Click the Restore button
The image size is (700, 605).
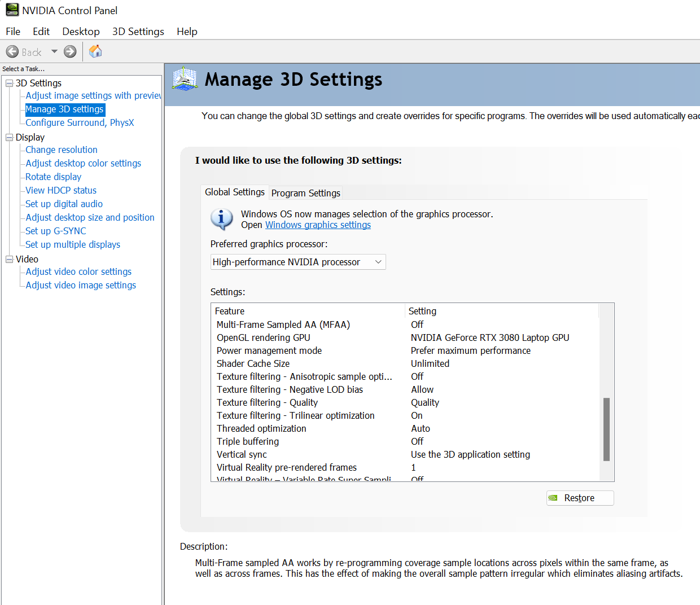click(x=580, y=498)
